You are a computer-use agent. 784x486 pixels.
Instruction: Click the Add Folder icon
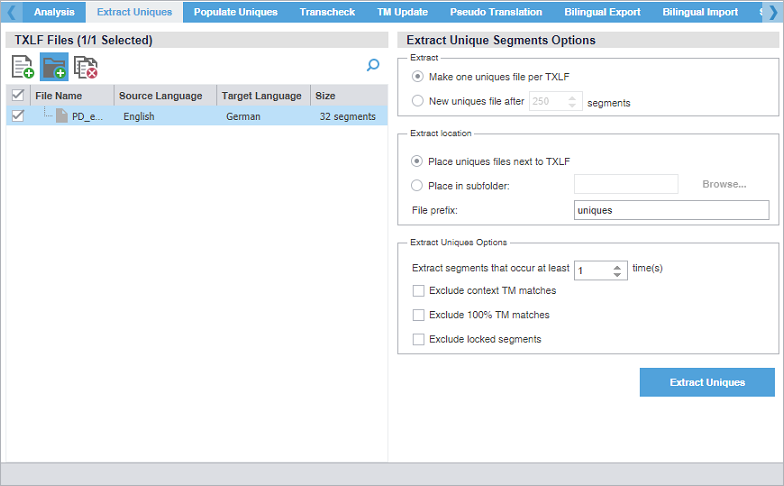(x=54, y=67)
